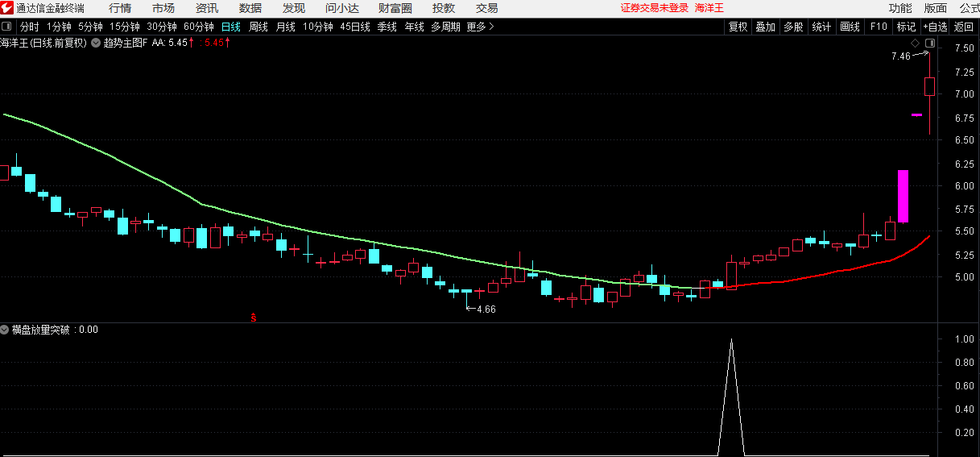Click the red 海洋王 stock name in title

pyautogui.click(x=709, y=8)
